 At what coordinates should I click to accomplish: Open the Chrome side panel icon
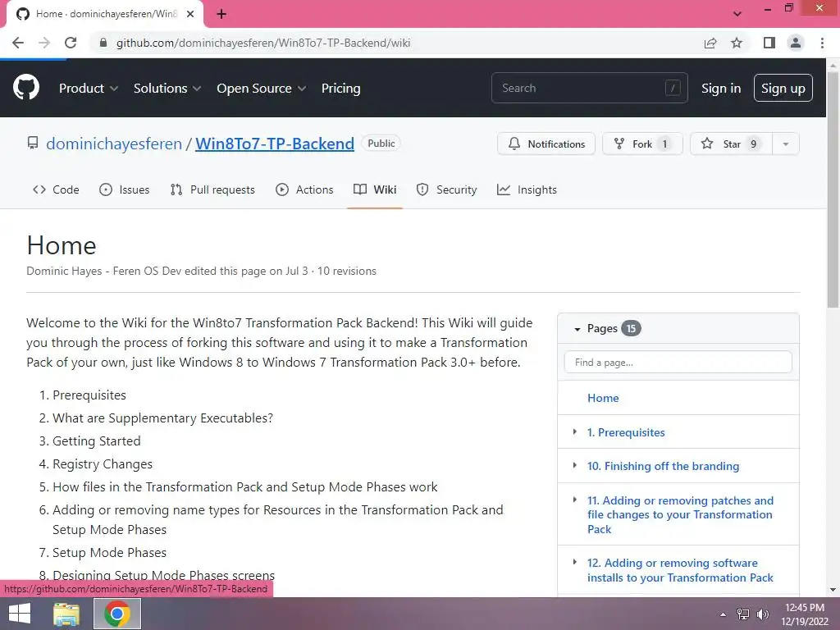pos(769,43)
